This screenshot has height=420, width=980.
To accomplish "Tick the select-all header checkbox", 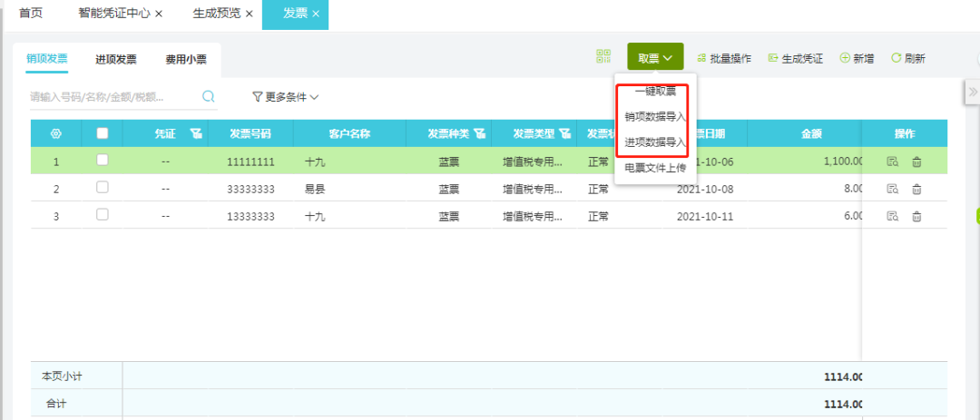I will [103, 132].
